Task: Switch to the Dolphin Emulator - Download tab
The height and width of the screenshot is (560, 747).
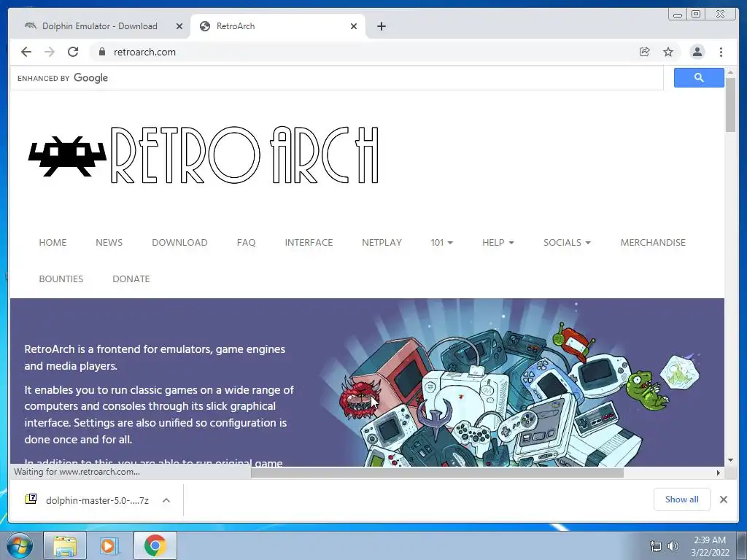Action: click(99, 26)
